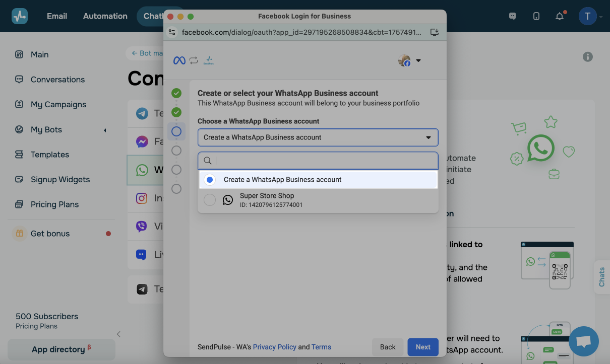This screenshot has height=364, width=610.
Task: Select the Super Store Shop radio option
Action: point(210,200)
